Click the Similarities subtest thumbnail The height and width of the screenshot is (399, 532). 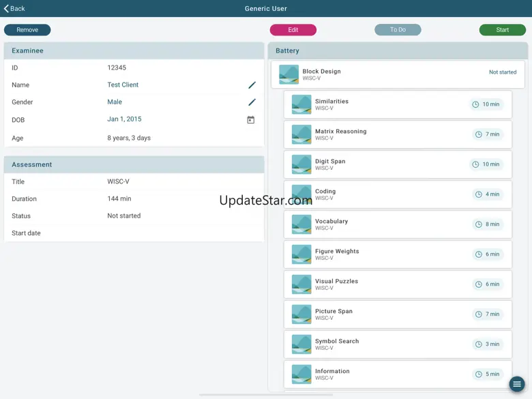coord(301,104)
